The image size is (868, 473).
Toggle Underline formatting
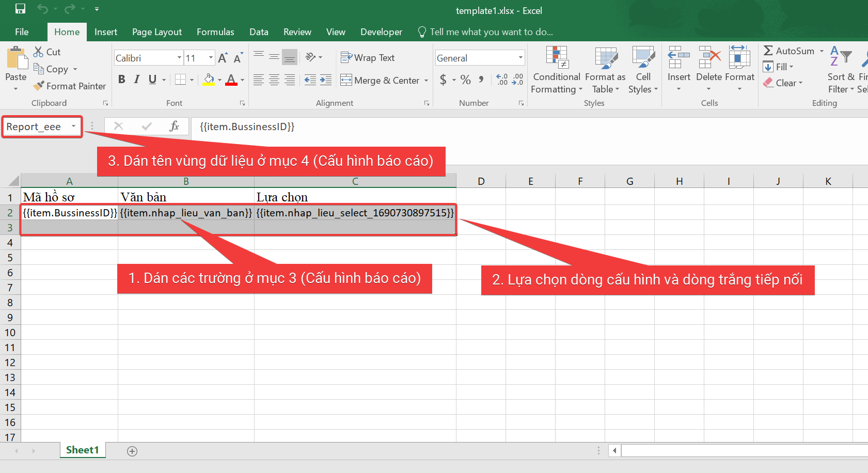point(152,79)
